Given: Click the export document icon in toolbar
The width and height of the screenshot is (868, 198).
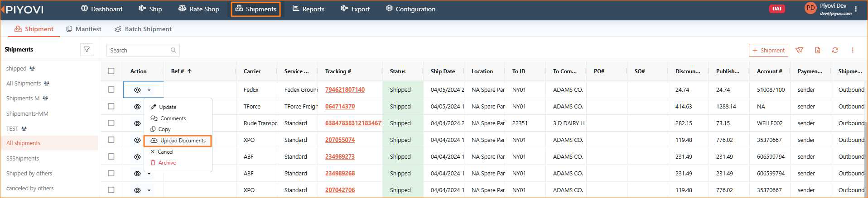Looking at the screenshot, I should [x=818, y=50].
